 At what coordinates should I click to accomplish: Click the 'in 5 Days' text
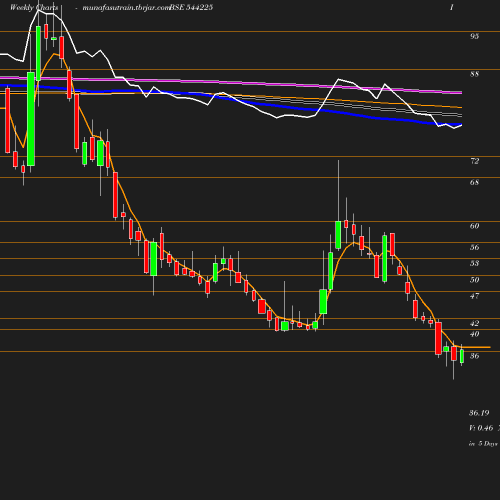[x=483, y=444]
